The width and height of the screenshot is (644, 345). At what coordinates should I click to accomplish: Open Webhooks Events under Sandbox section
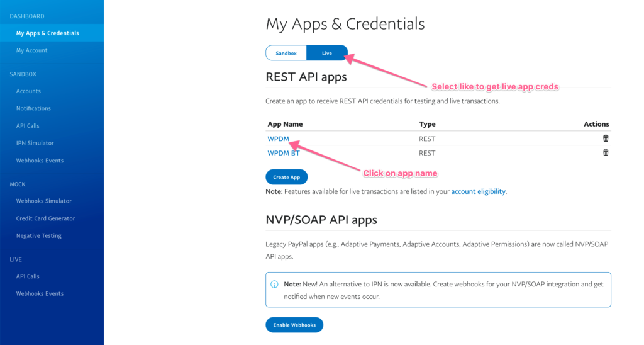tap(40, 161)
